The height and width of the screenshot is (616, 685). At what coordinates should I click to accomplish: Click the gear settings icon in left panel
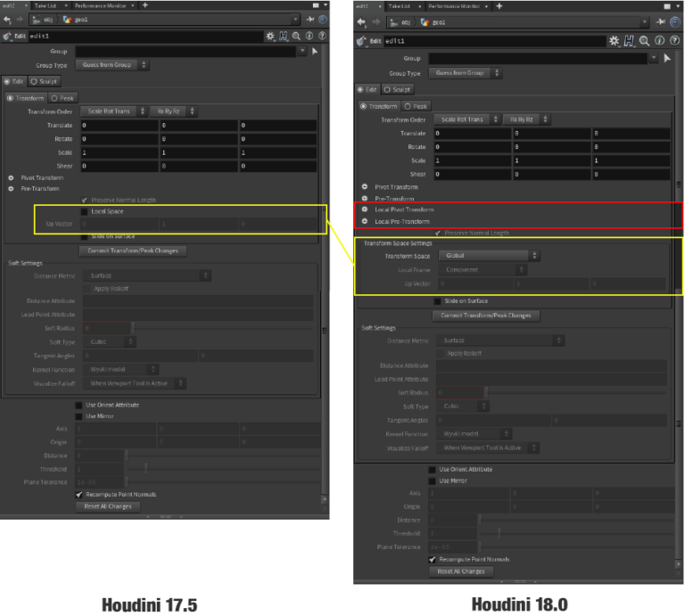tap(270, 36)
